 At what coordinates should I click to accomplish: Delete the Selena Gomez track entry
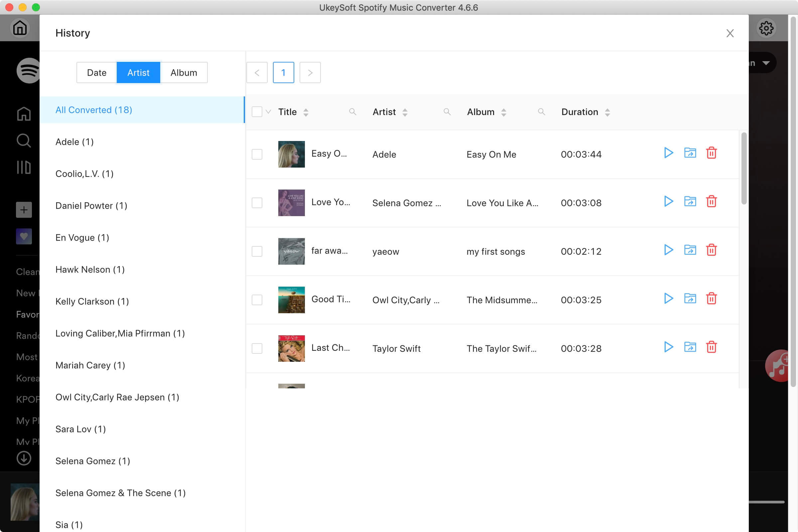pos(711,201)
